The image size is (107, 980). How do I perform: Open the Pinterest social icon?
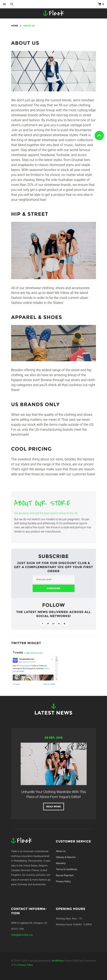tap(64, 624)
